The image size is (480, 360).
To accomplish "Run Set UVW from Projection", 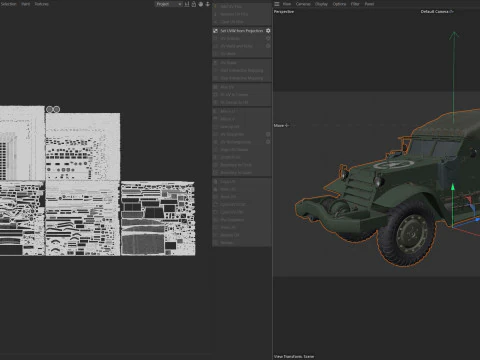I will tap(242, 31).
